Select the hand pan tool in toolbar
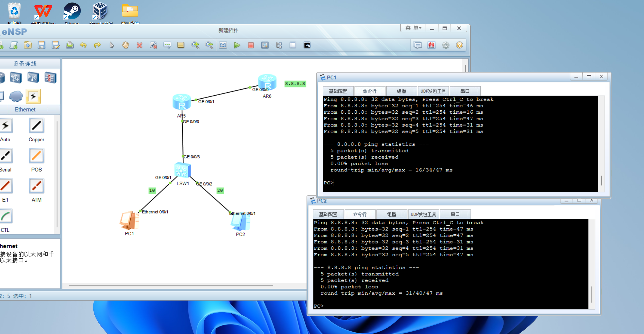 click(x=125, y=45)
